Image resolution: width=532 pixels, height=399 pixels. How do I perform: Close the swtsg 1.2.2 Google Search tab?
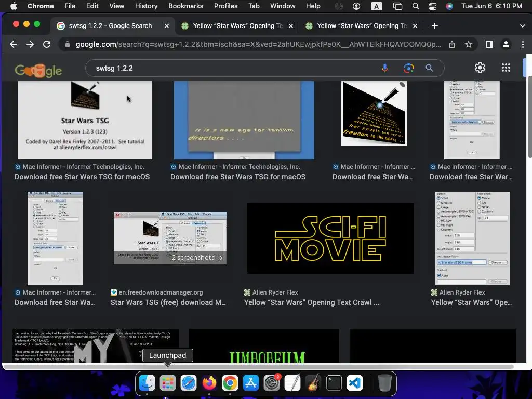point(167,26)
